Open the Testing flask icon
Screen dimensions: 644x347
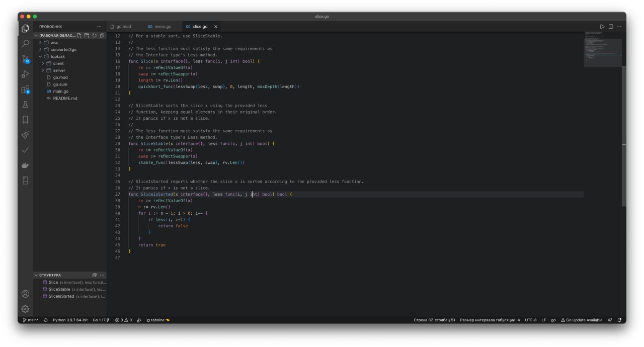point(25,105)
